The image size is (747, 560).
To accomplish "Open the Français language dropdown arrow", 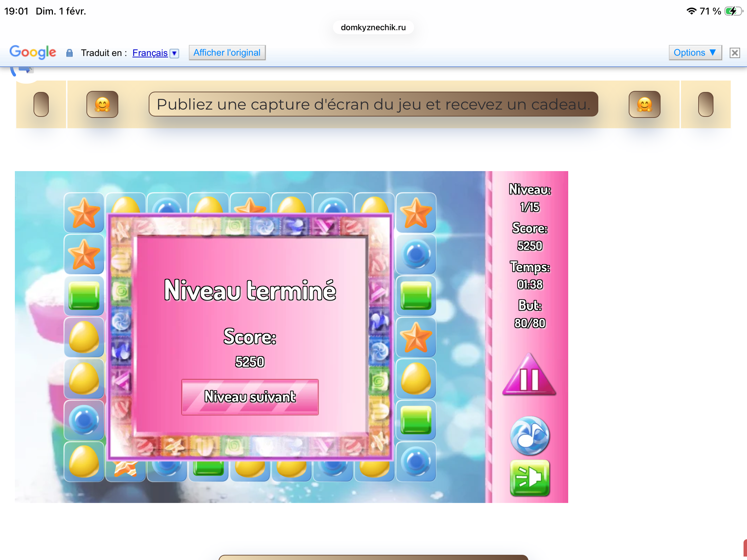I will 175,53.
